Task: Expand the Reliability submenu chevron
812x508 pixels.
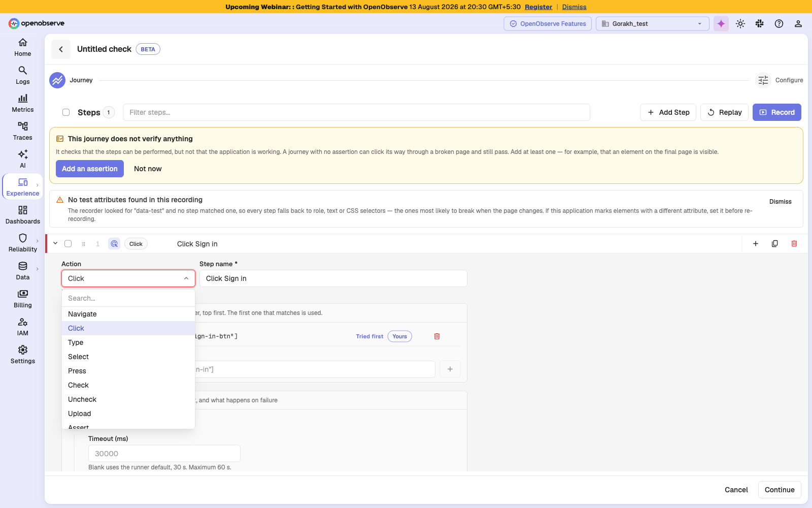Action: click(x=38, y=241)
